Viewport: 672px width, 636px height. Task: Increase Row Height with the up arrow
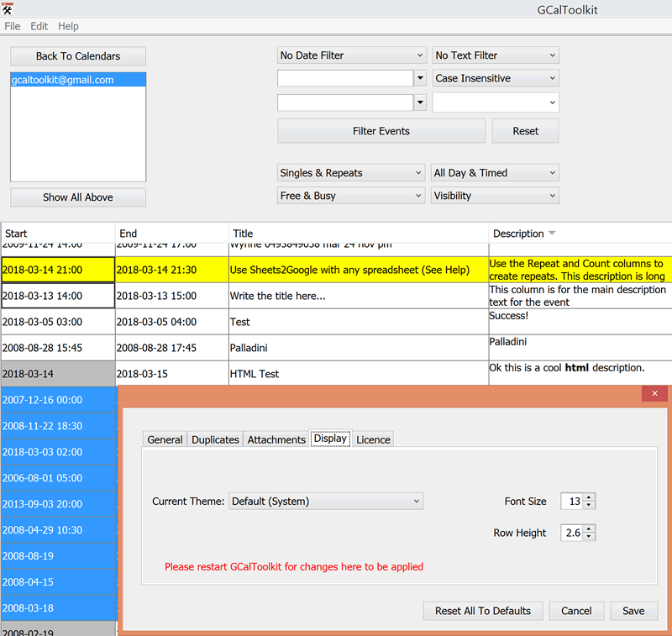coord(589,528)
